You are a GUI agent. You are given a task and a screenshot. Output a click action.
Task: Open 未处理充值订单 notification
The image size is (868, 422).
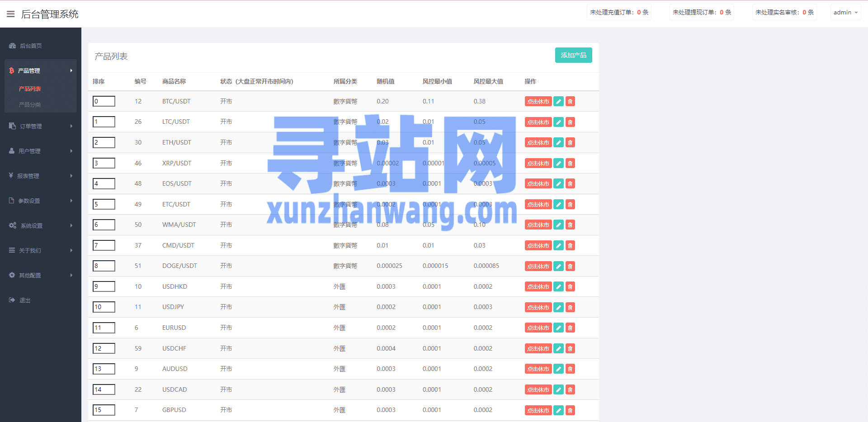[619, 13]
